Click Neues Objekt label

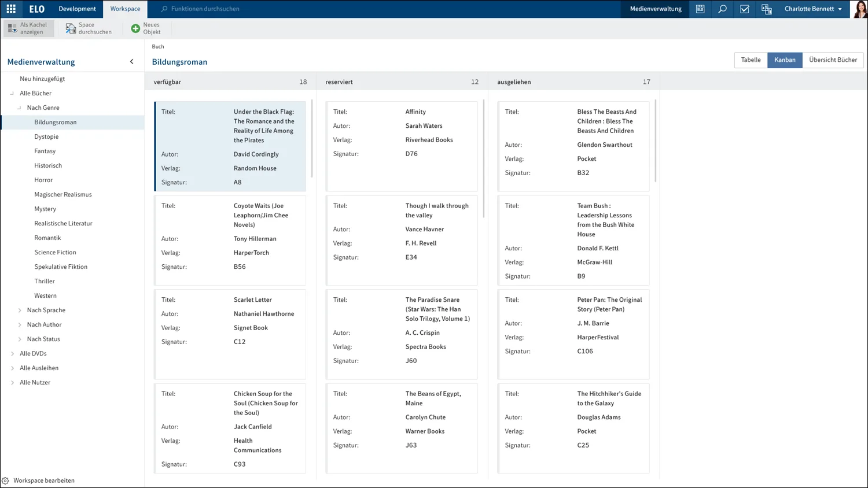click(x=152, y=28)
